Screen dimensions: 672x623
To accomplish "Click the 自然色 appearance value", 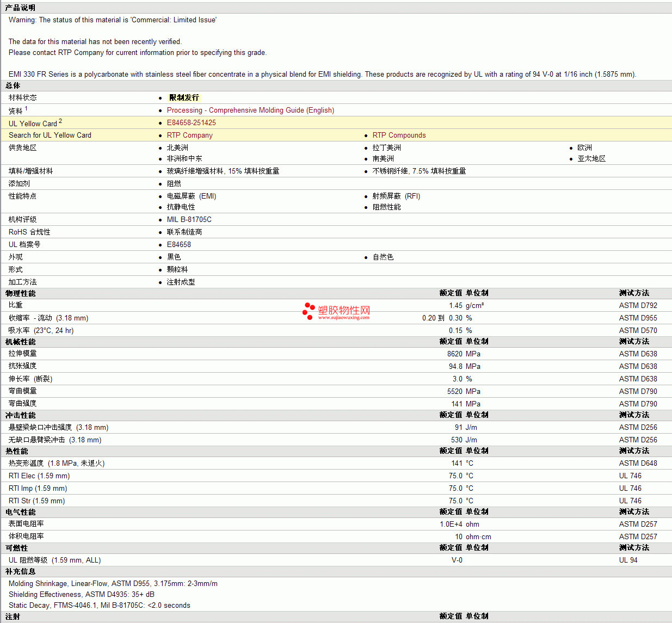I will coord(383,257).
